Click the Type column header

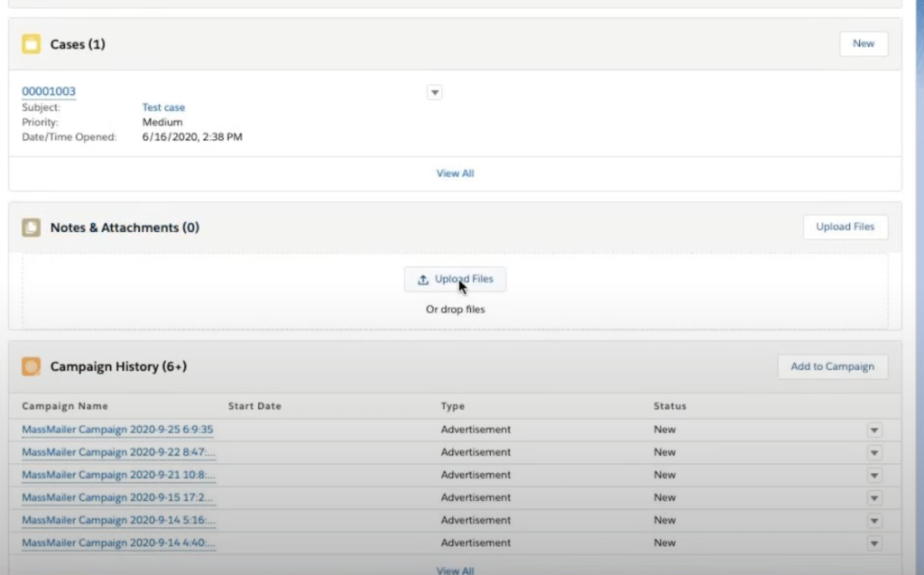pyautogui.click(x=453, y=406)
